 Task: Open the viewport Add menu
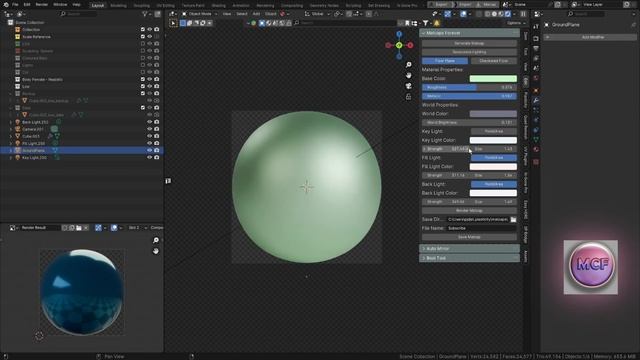256,14
